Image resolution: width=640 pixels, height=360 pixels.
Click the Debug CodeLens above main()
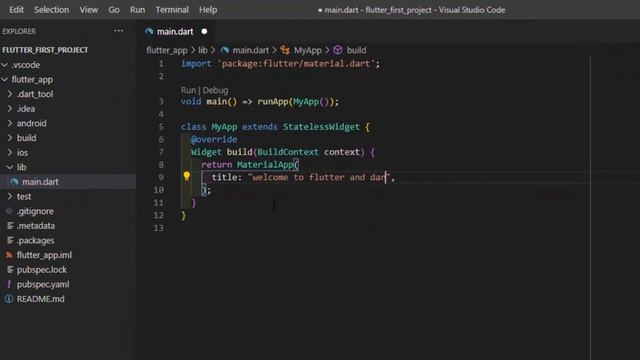click(216, 90)
